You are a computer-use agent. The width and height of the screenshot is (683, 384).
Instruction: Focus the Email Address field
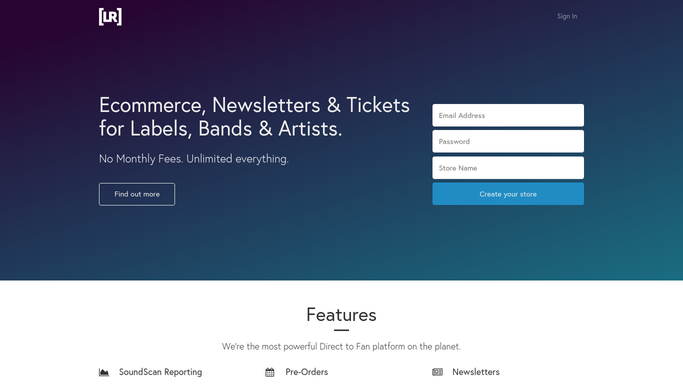[x=508, y=115]
